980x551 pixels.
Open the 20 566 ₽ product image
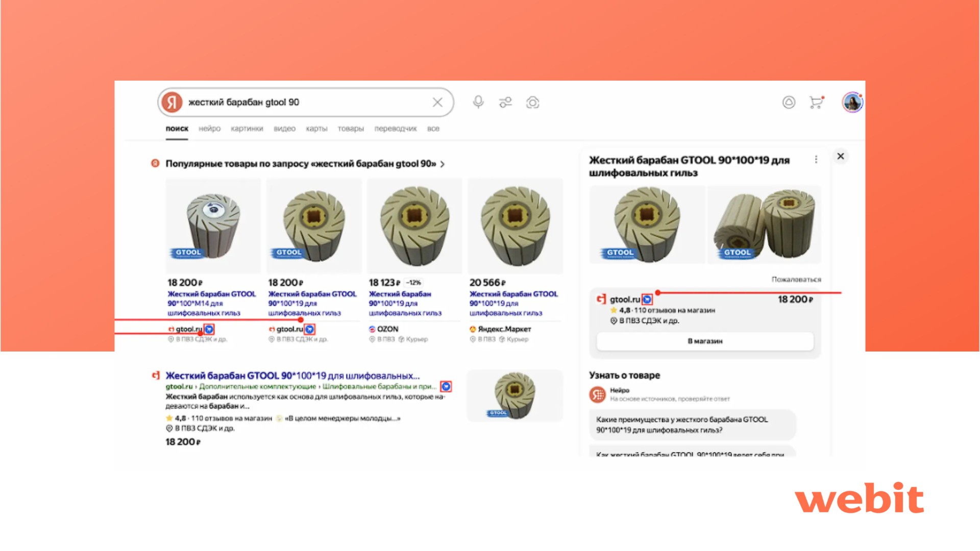pyautogui.click(x=516, y=226)
